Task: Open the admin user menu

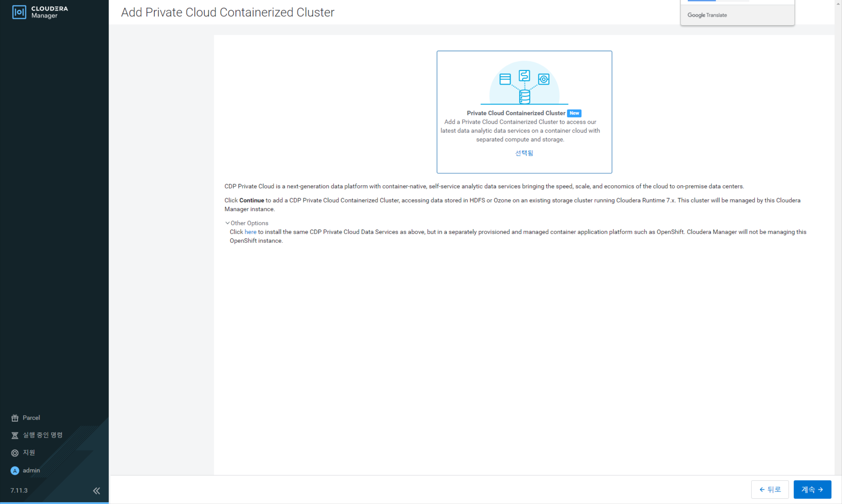Action: coord(31,470)
